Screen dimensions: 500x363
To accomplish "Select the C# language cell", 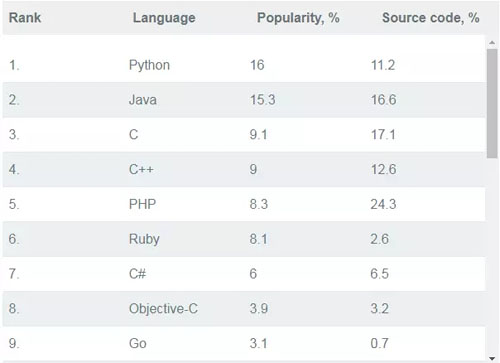I will coord(137,274).
